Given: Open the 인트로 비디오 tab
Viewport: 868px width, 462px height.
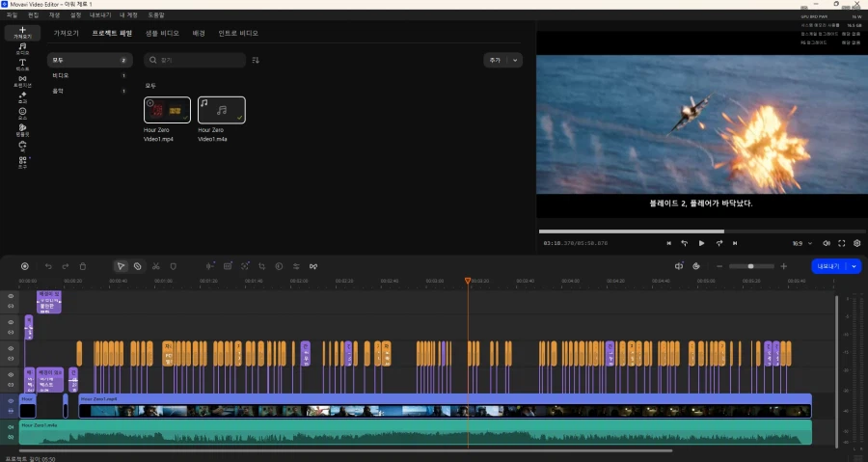Looking at the screenshot, I should (x=238, y=33).
